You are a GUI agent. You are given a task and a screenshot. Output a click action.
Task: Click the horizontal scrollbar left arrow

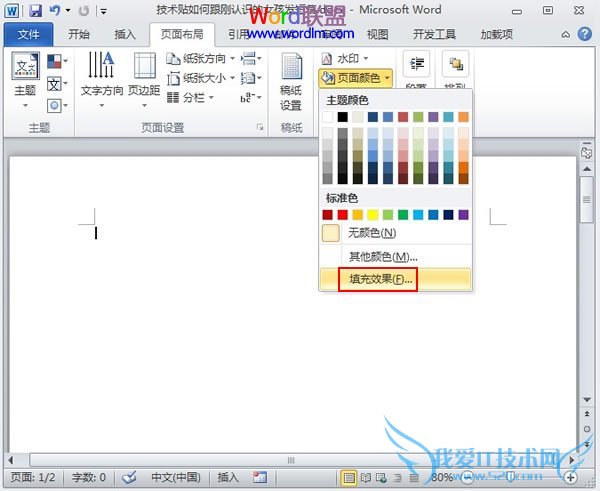click(11, 460)
